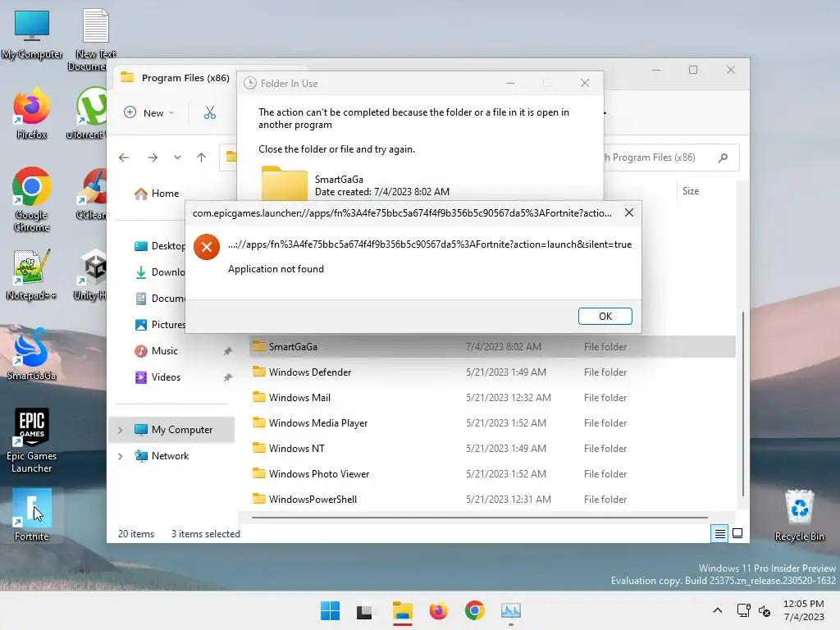Close the Folder In Use dialog
Screen dimensions: 840x630
pos(585,83)
